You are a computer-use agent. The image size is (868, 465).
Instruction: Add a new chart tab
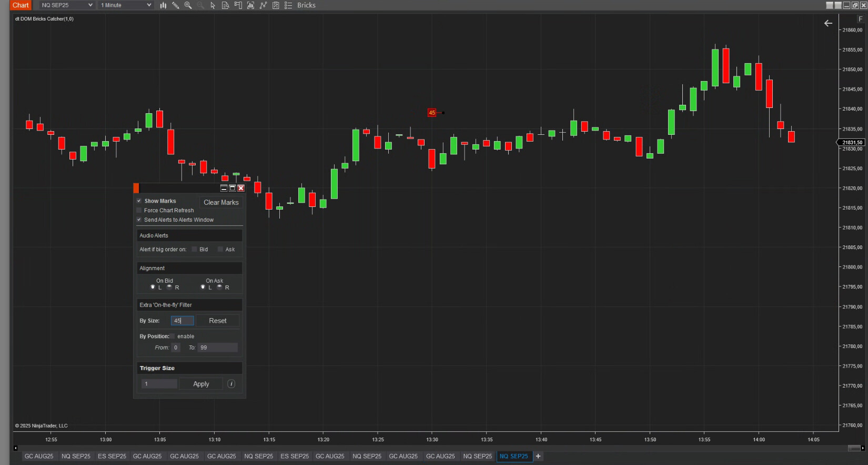click(x=538, y=456)
